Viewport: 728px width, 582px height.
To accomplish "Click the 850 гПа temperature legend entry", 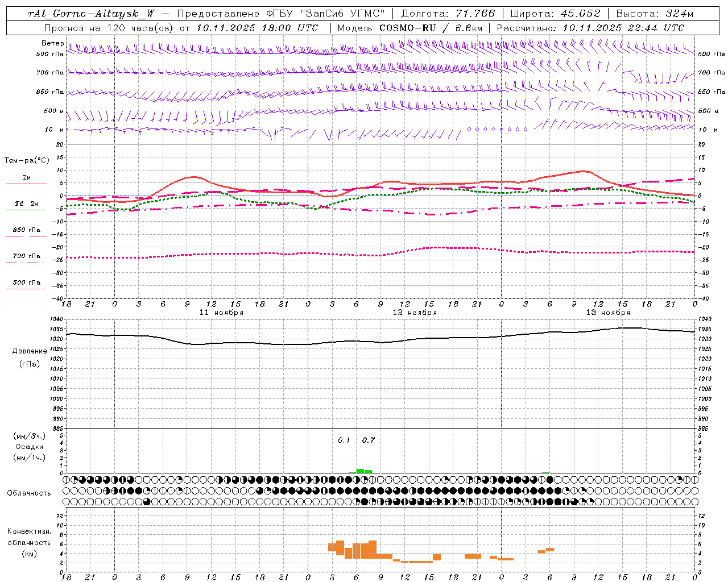I will (26, 232).
